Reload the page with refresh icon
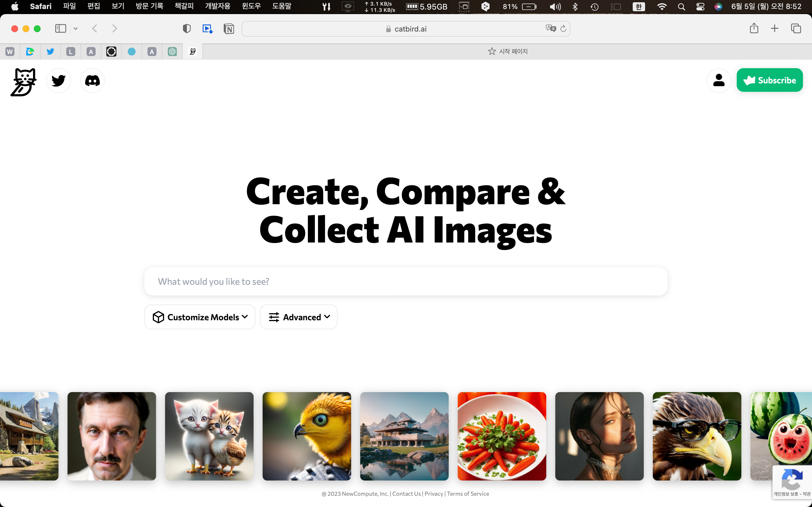Image resolution: width=812 pixels, height=507 pixels. 563,28
